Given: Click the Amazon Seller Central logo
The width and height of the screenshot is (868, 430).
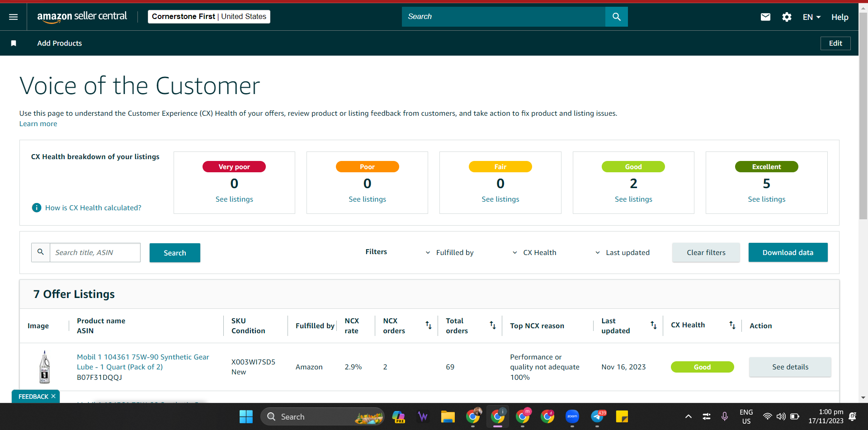Looking at the screenshot, I should (x=82, y=17).
